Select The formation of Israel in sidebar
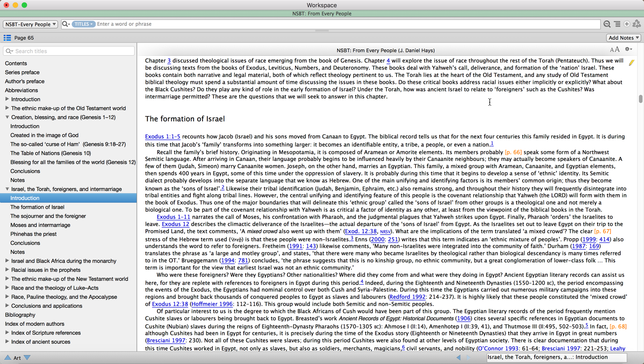644x364 pixels. pyautogui.click(x=37, y=207)
